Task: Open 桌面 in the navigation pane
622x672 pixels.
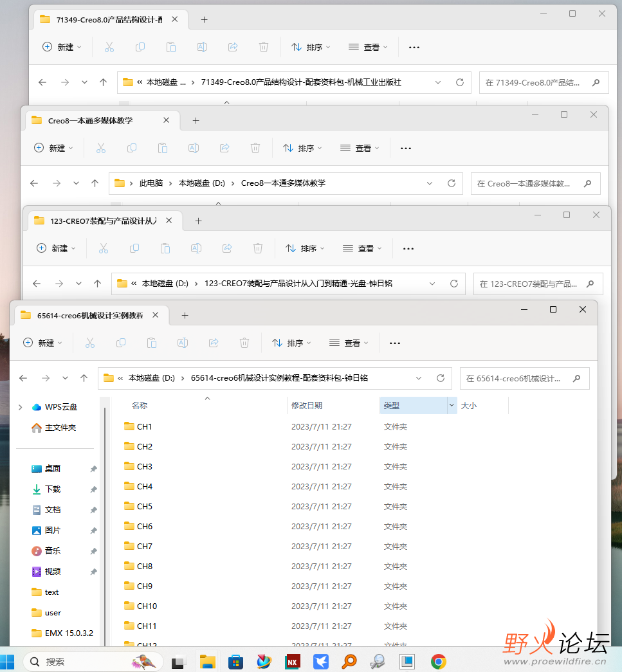Action: pos(52,468)
